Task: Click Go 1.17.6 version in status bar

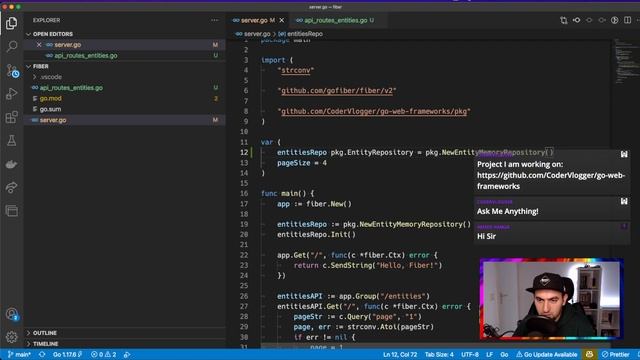Action: [67, 354]
